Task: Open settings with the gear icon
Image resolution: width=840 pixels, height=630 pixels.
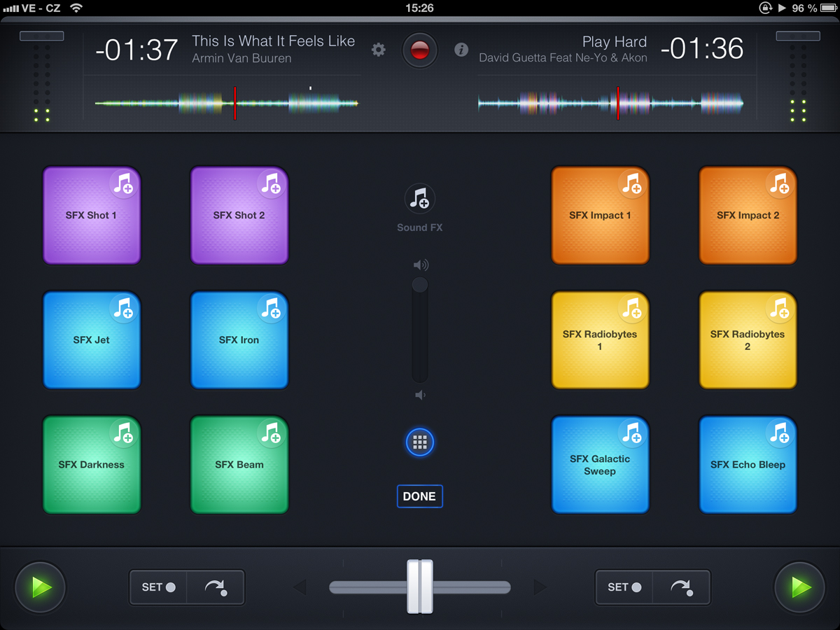Action: (379, 50)
